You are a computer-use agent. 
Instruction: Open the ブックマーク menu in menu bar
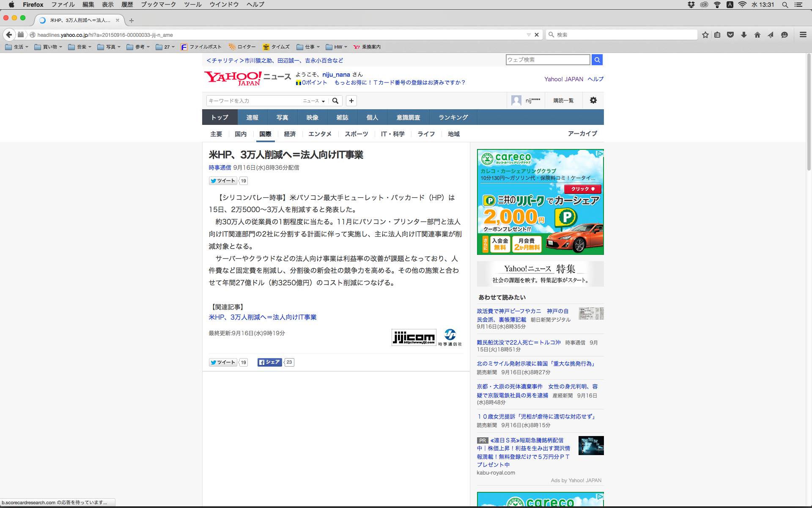158,5
